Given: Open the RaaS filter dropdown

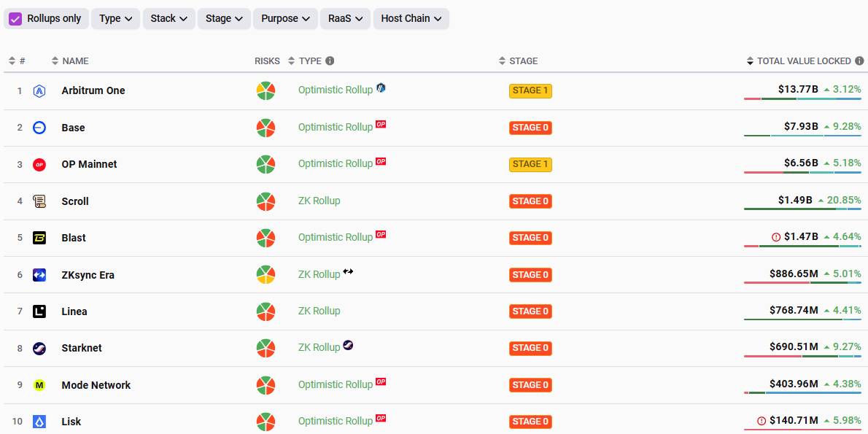Looking at the screenshot, I should [x=346, y=19].
